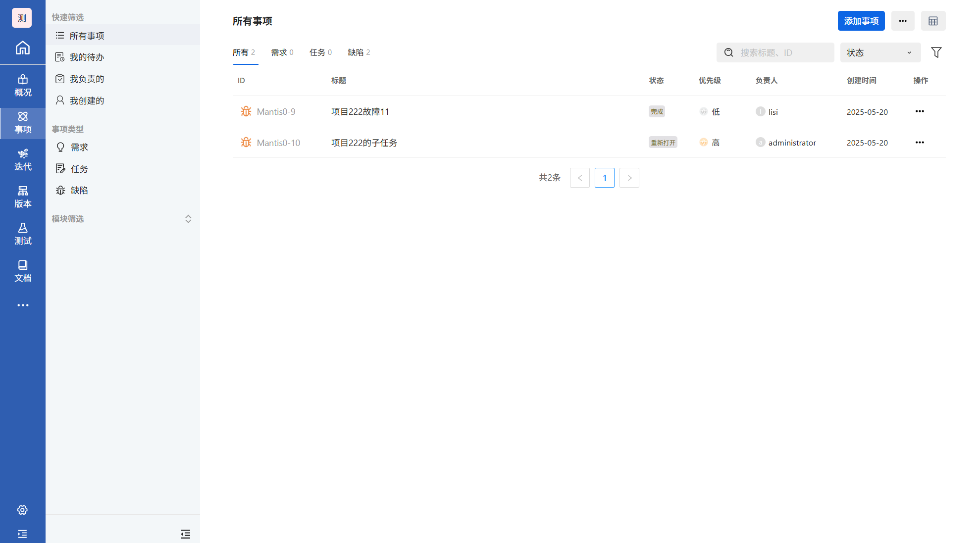Change the 高 priority of Mantis0-10
This screenshot has width=980, height=543.
click(x=710, y=143)
